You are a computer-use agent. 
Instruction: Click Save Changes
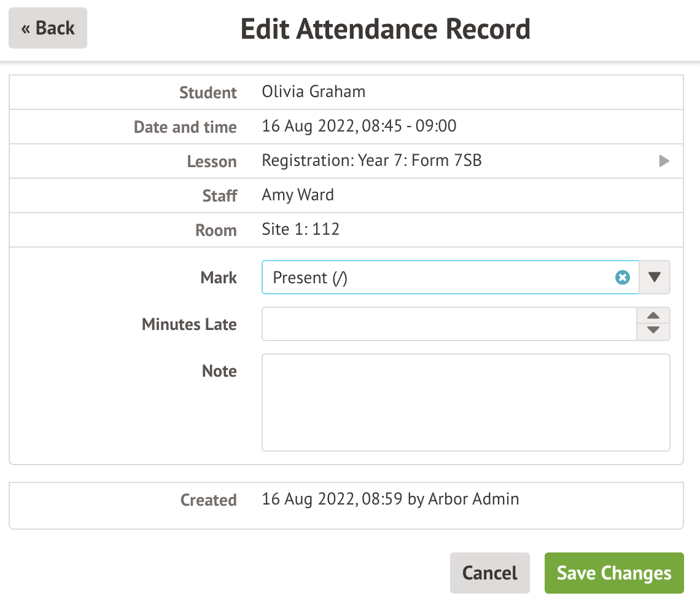pos(613,573)
